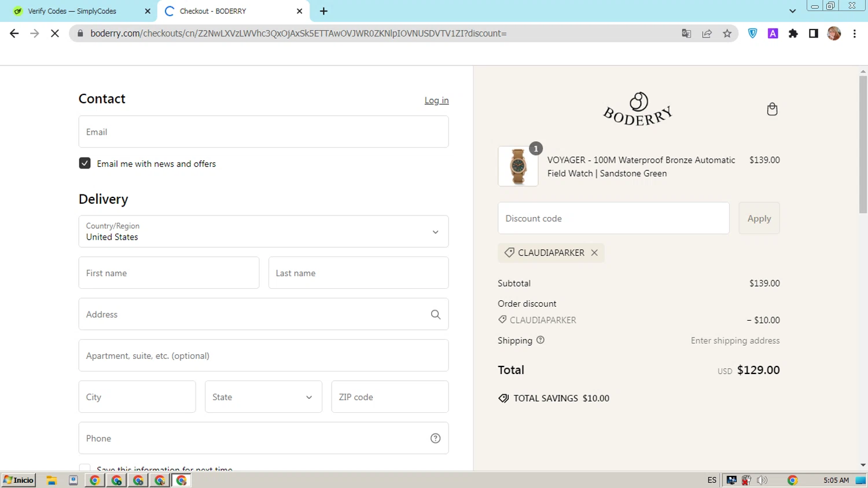The width and height of the screenshot is (868, 488).
Task: Show shipping info help icon
Action: [x=540, y=340]
